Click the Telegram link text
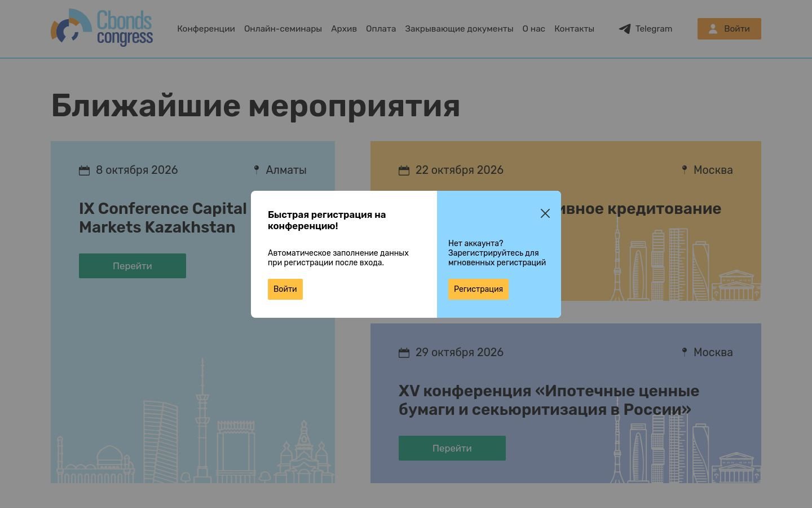Image resolution: width=812 pixels, height=508 pixels. pyautogui.click(x=654, y=29)
